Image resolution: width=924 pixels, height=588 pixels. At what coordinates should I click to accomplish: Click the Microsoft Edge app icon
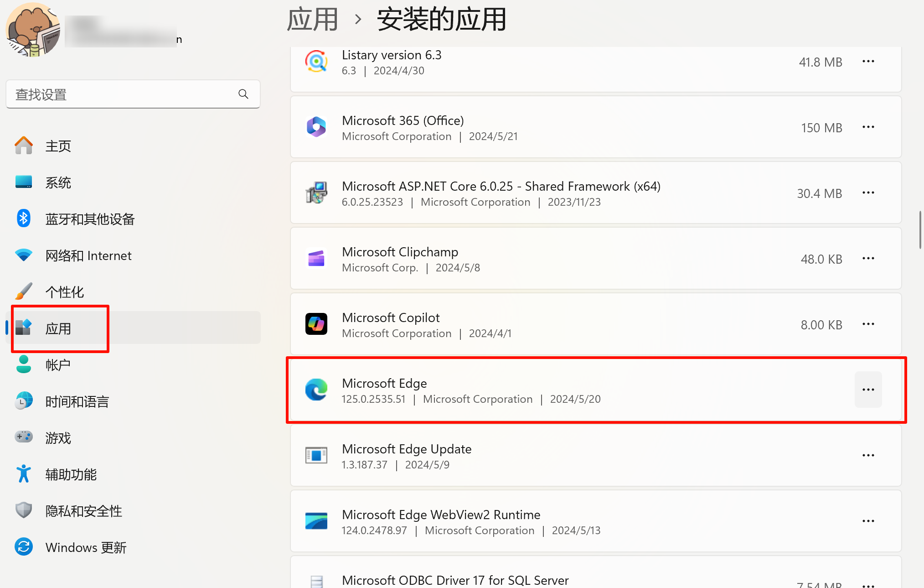tap(316, 390)
